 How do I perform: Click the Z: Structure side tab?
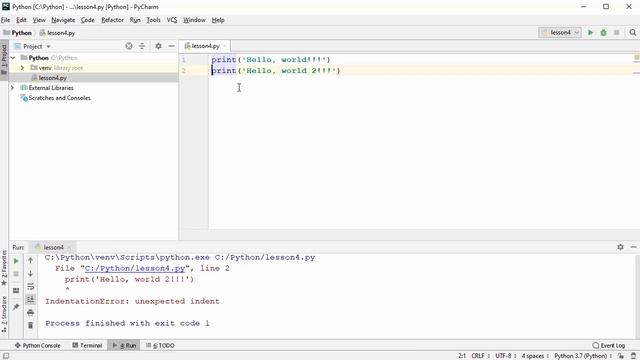tap(4, 314)
